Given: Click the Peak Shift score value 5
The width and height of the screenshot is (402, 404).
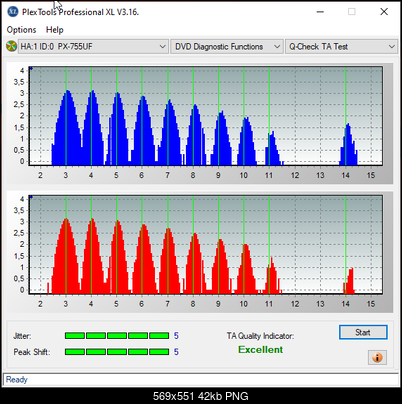Looking at the screenshot, I should [x=176, y=352].
